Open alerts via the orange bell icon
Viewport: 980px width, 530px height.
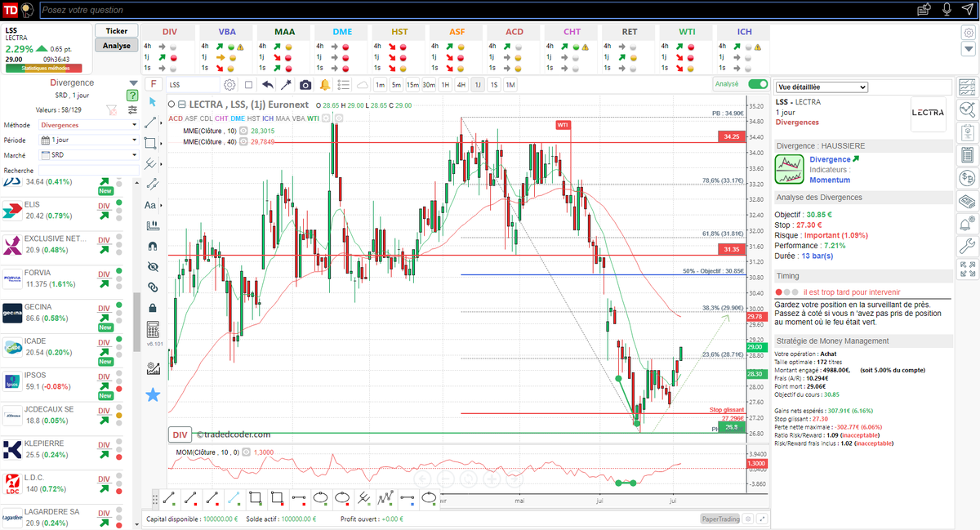tap(325, 84)
